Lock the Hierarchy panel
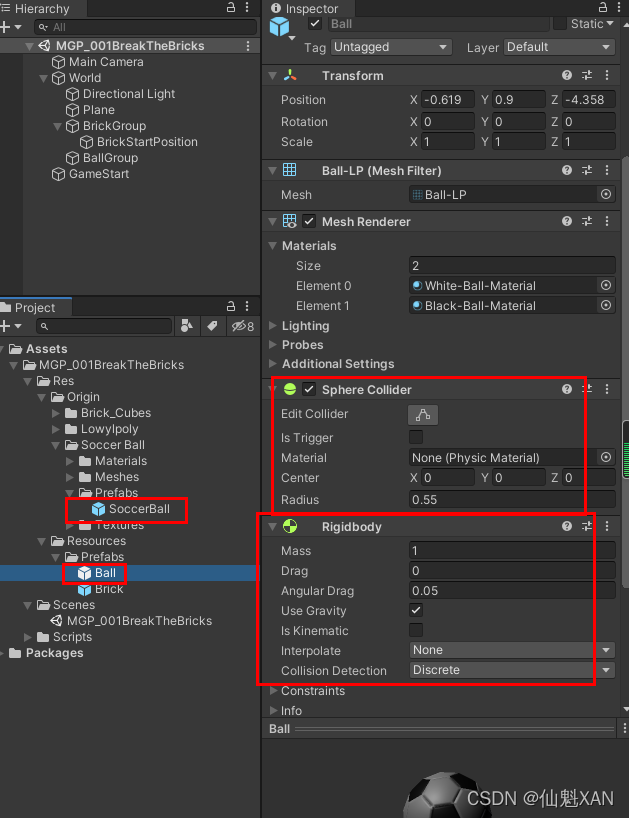This screenshot has height=818, width=629. 231,7
